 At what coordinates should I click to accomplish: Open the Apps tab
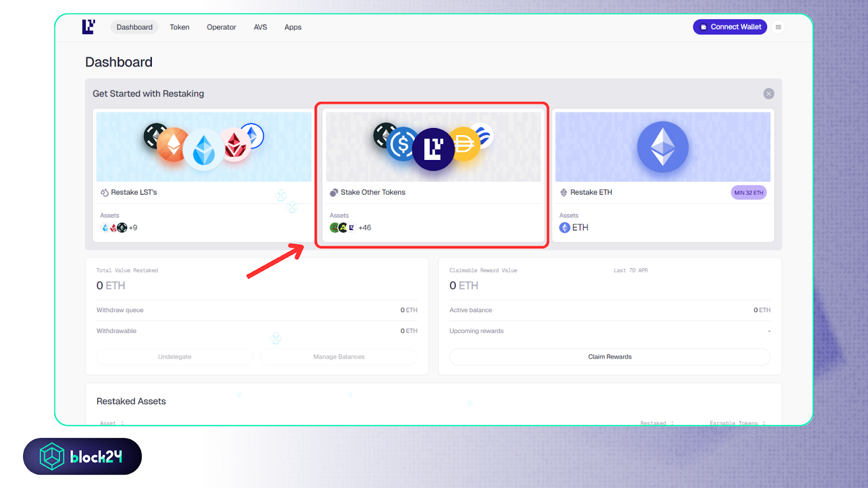(x=293, y=27)
